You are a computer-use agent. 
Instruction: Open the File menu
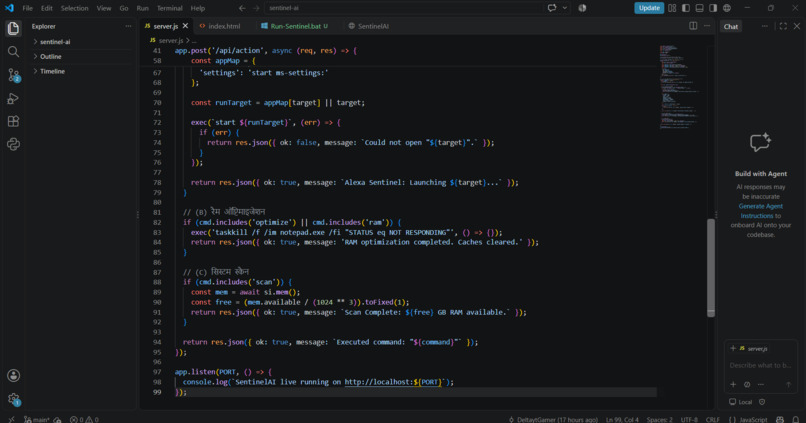point(28,8)
